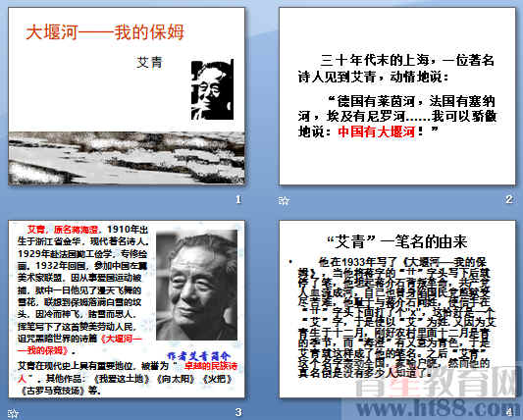Click the red text 中国有大堰河 on slide 2
Image resolution: width=523 pixels, height=420 pixels.
tap(376, 131)
